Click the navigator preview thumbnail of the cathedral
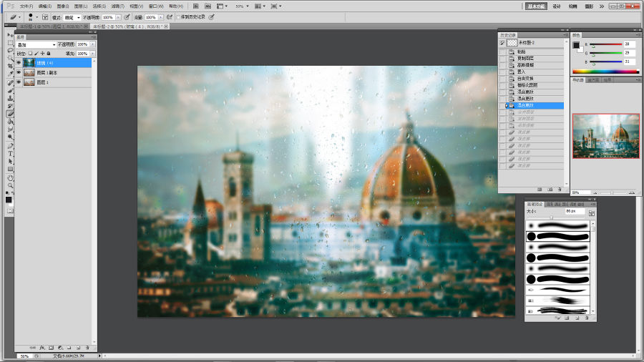Viewport: 644px width, 362px height. 605,136
